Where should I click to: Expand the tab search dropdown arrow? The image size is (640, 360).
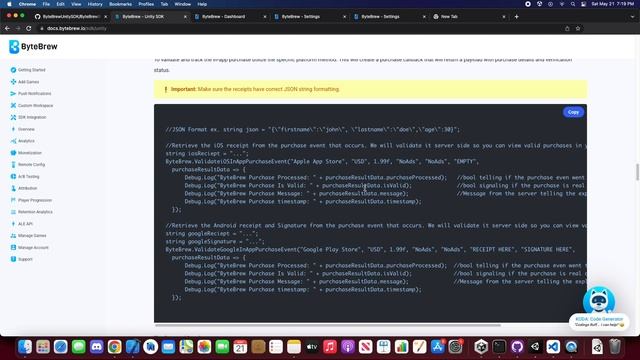(x=632, y=17)
